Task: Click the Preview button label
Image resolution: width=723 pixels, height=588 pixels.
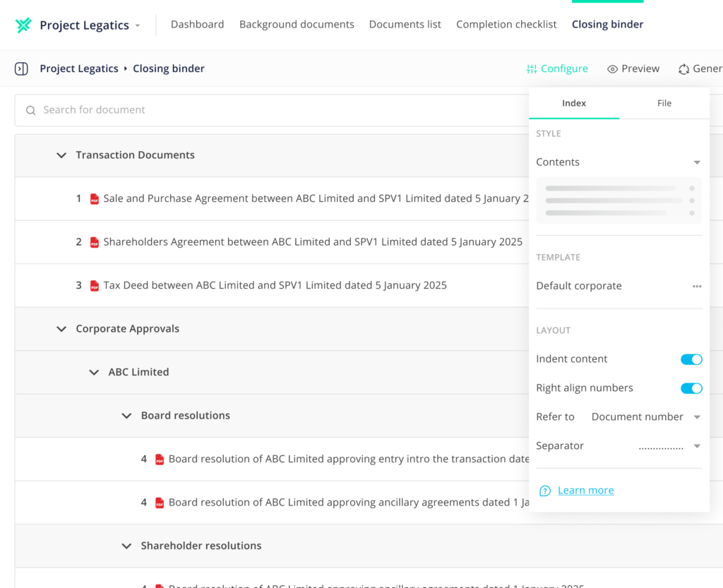Action: click(640, 68)
